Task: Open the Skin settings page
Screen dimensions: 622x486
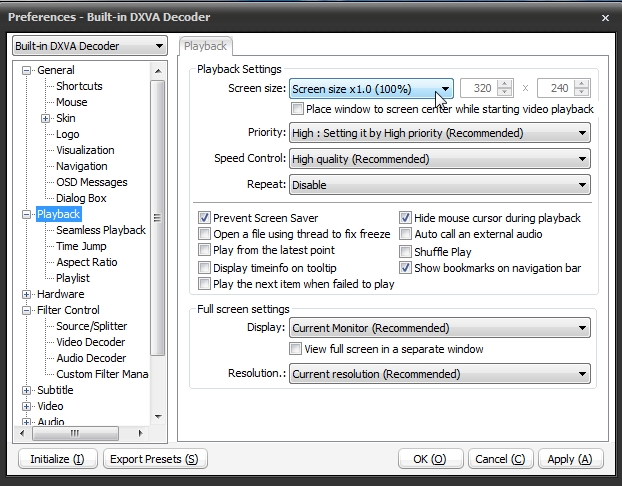Action: tap(66, 118)
